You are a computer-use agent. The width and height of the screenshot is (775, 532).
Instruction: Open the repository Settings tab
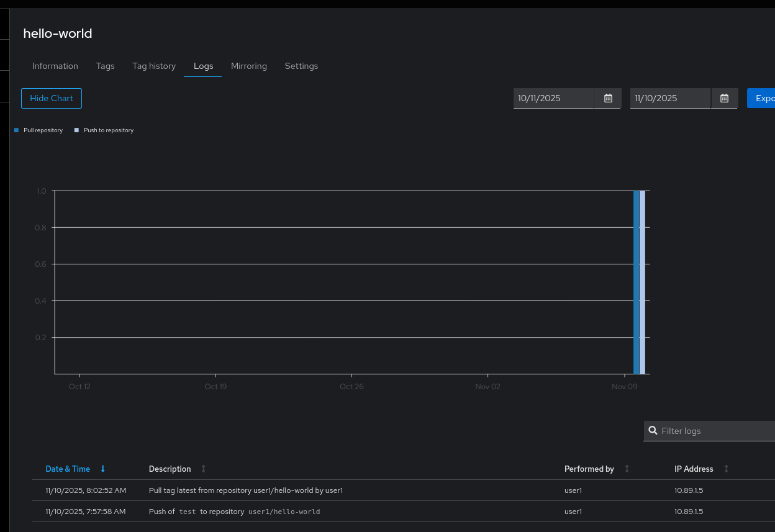[301, 66]
